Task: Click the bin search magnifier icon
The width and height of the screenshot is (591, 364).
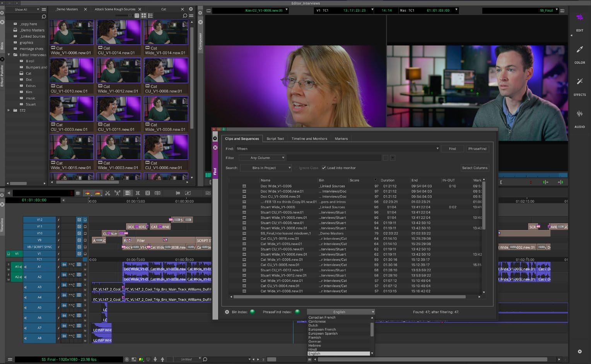Action: click(185, 16)
